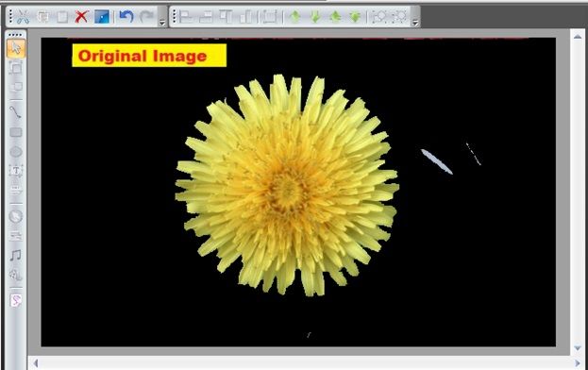Click the Align Top icon
Image resolution: width=588 pixels, height=370 pixels.
click(x=226, y=17)
